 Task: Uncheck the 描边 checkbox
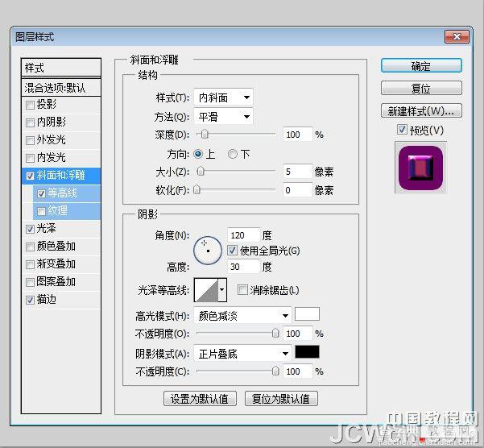[x=30, y=300]
